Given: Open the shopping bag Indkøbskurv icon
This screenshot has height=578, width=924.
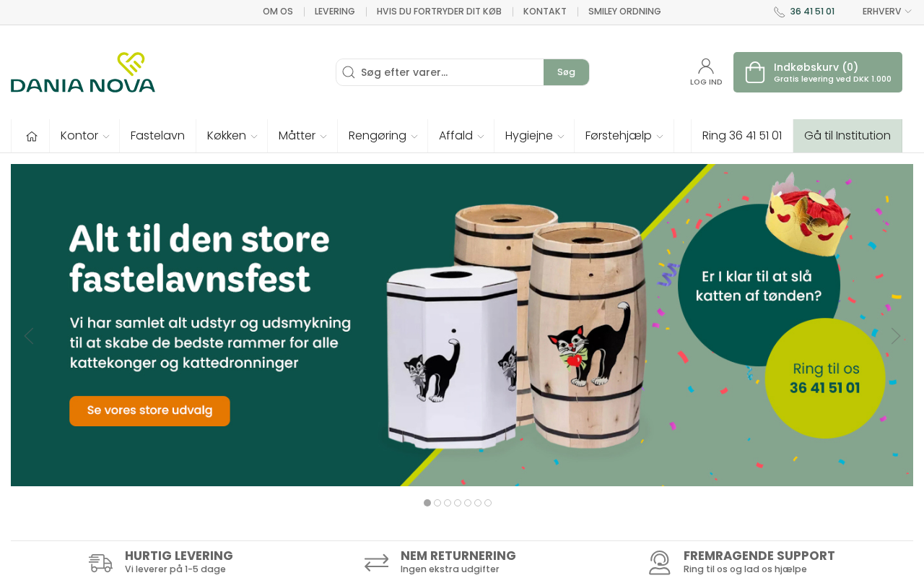Looking at the screenshot, I should [755, 72].
